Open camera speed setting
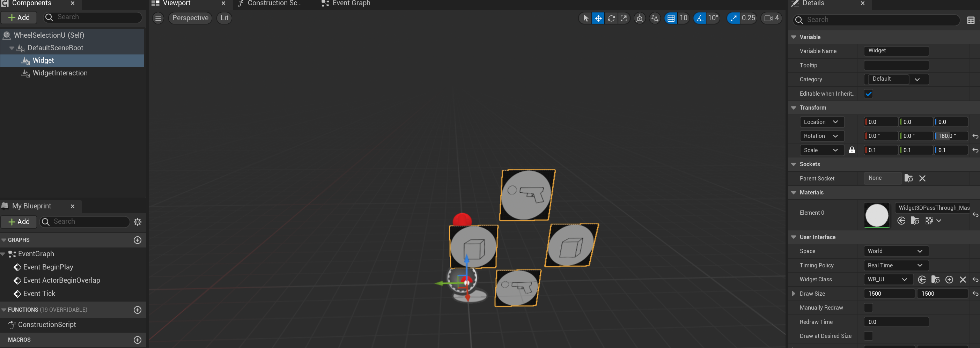Image resolution: width=980 pixels, height=348 pixels. pyautogui.click(x=772, y=18)
